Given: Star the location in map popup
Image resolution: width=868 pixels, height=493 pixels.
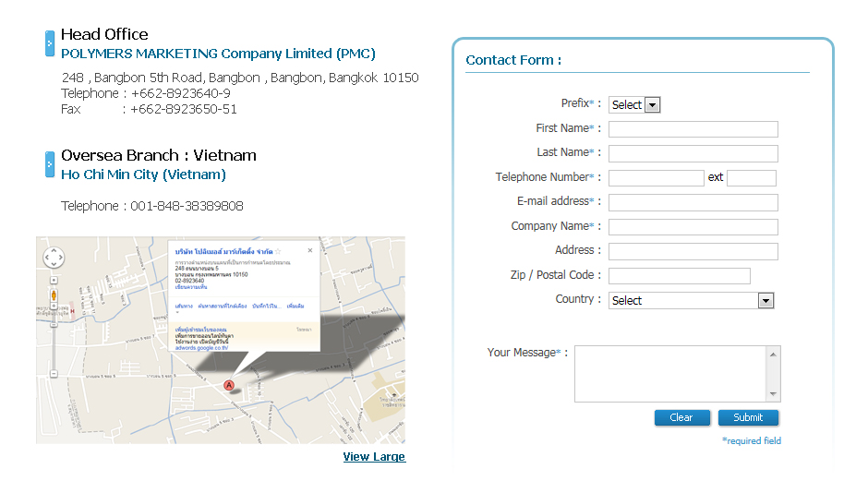Looking at the screenshot, I should (x=278, y=251).
